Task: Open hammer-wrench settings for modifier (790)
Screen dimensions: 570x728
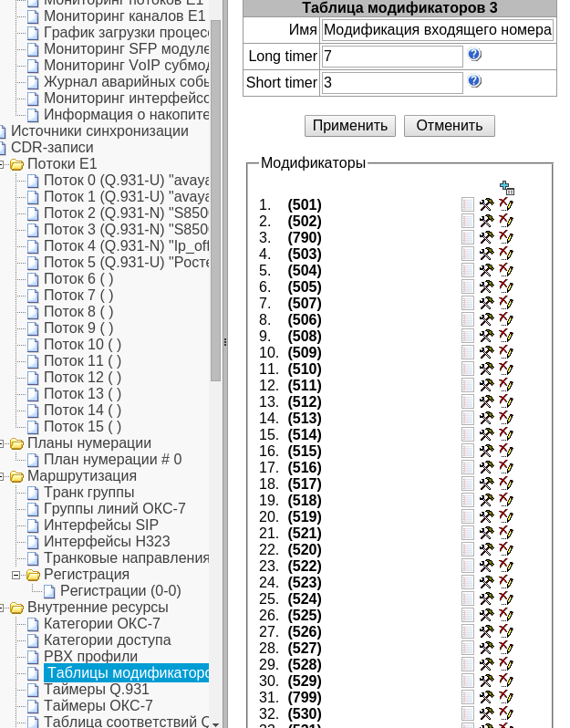Action: pos(486,238)
